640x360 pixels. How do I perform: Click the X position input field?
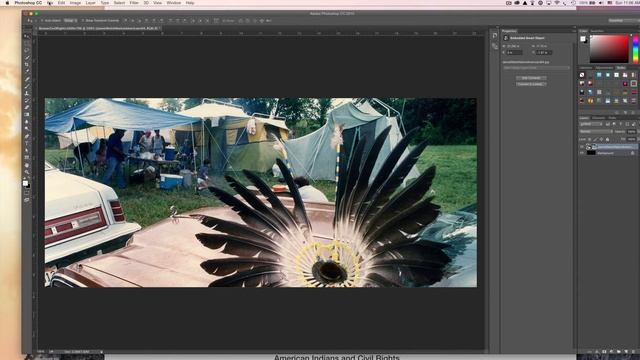pyautogui.click(x=515, y=53)
